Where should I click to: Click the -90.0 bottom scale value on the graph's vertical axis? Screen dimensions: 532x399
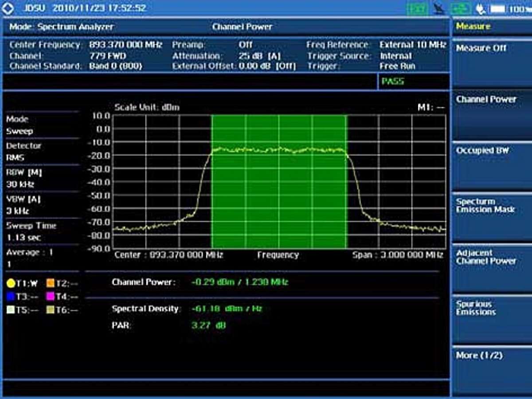(99, 249)
